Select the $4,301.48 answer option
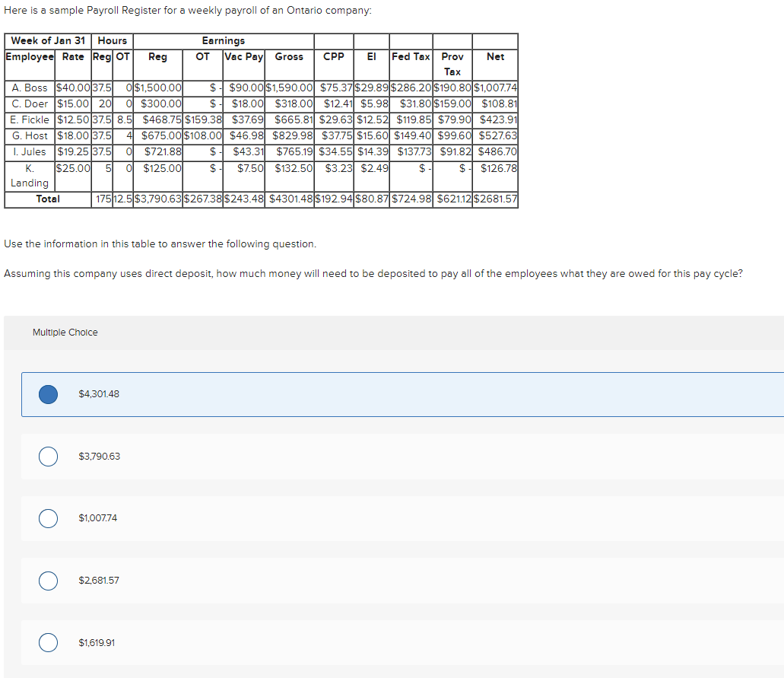The width and height of the screenshot is (784, 678). [48, 394]
